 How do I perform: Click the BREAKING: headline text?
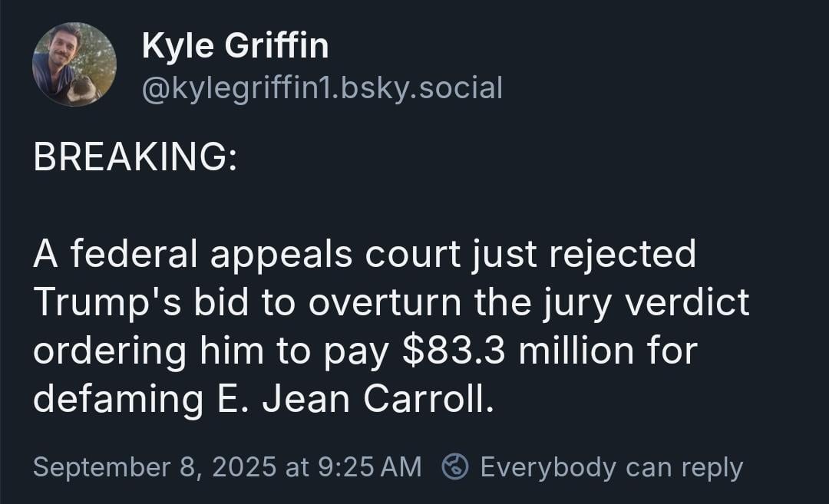[135, 157]
